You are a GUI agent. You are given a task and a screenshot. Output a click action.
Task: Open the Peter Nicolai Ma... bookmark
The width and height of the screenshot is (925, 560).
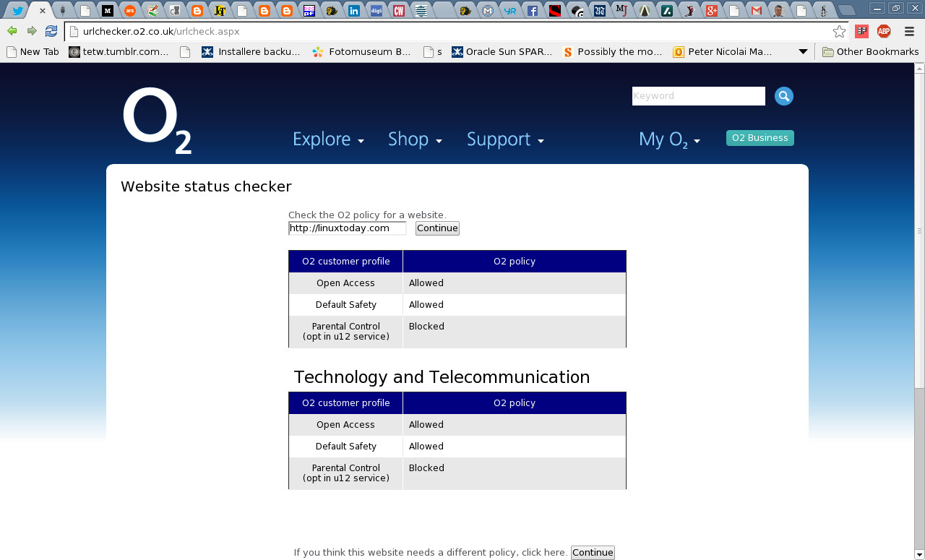(x=723, y=52)
